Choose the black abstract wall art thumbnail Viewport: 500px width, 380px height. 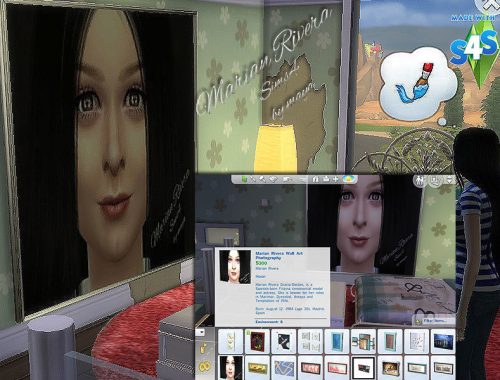(x=284, y=341)
